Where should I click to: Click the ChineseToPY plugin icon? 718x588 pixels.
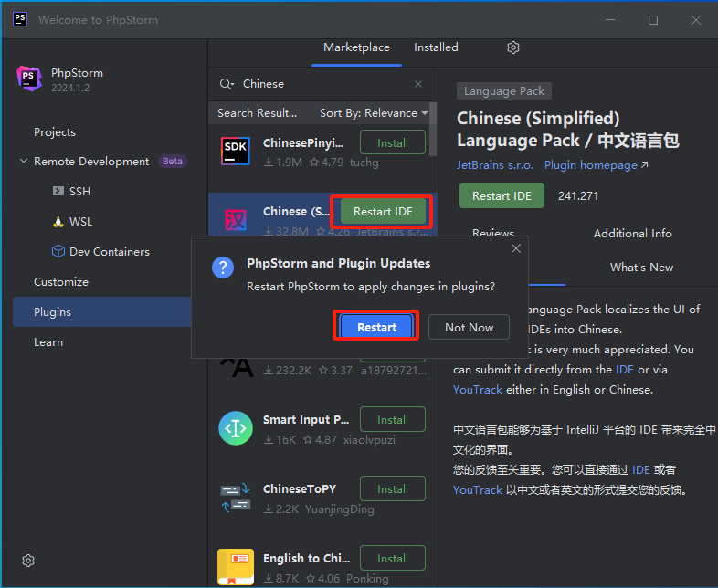[236, 498]
